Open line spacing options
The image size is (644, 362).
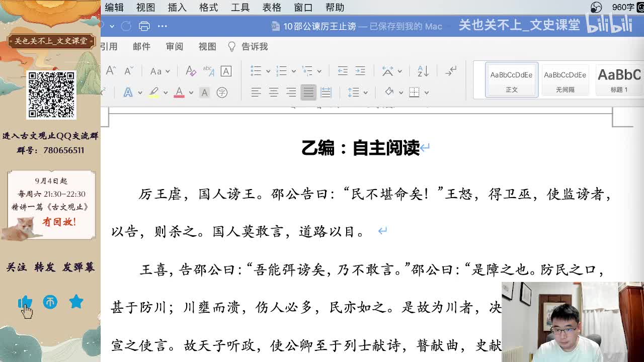point(353,93)
